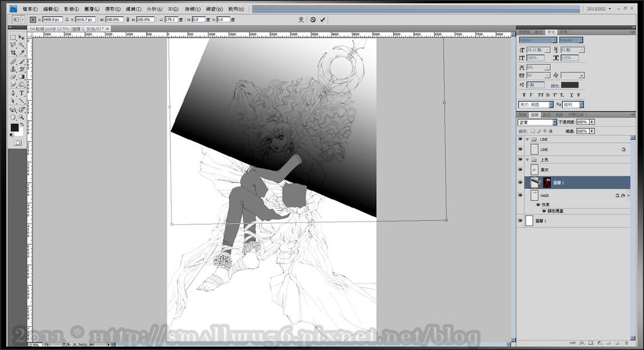
Task: Select the Gradient tool
Action: point(21,77)
